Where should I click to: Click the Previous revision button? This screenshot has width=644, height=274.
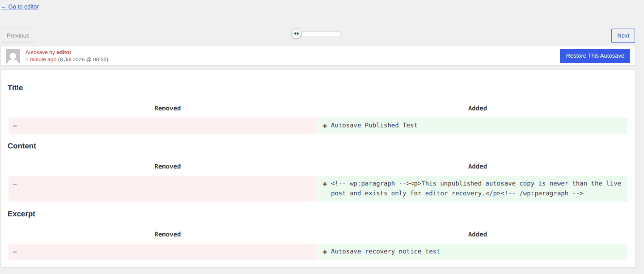[18, 36]
